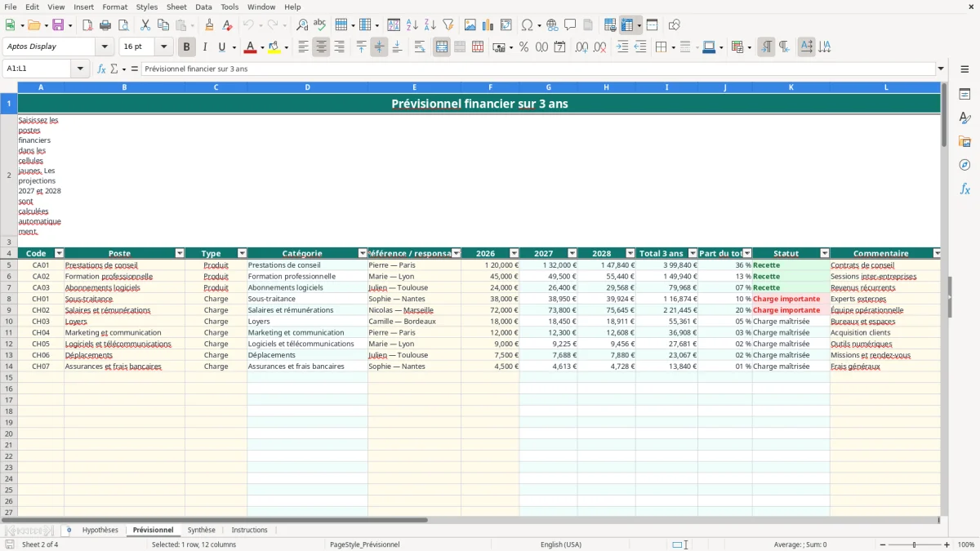This screenshot has height=551, width=980.
Task: Toggle center horizontally alignment
Action: click(321, 47)
